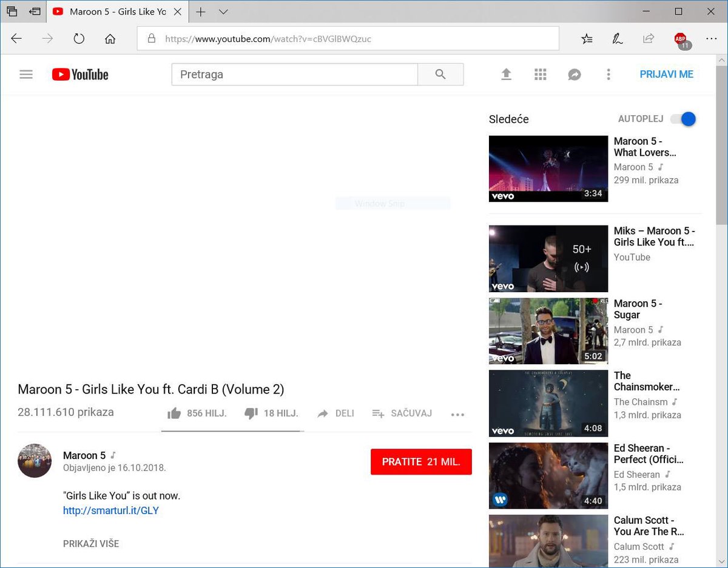Viewport: 728px width, 568px height.
Task: Select the Maroon 5 Girls Like You tab
Action: pyautogui.click(x=118, y=12)
